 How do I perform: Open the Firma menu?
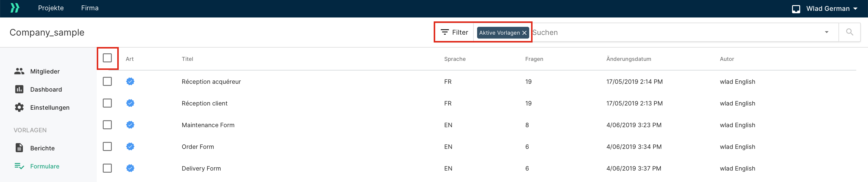[x=90, y=8]
